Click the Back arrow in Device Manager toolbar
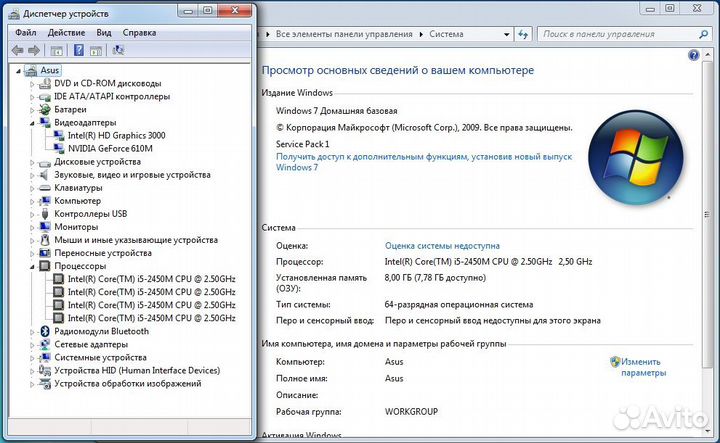 pos(17,49)
